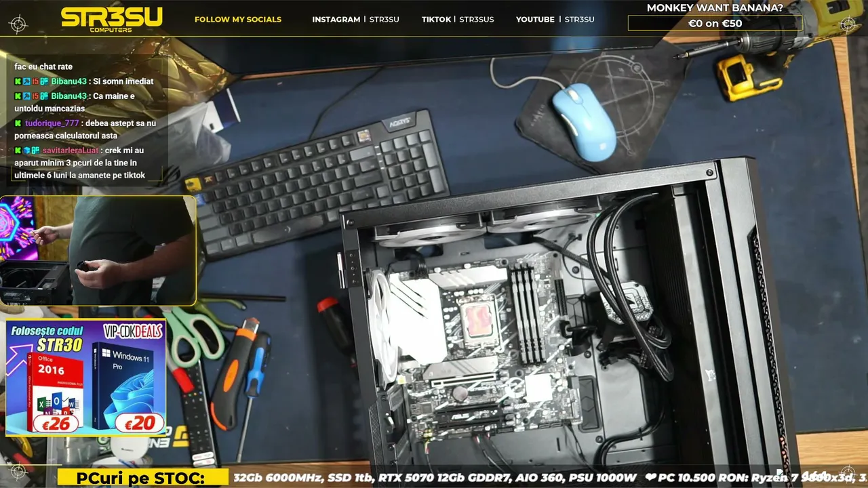Click the STR3SU Computers logo
This screenshot has height=488, width=868.
(x=111, y=18)
